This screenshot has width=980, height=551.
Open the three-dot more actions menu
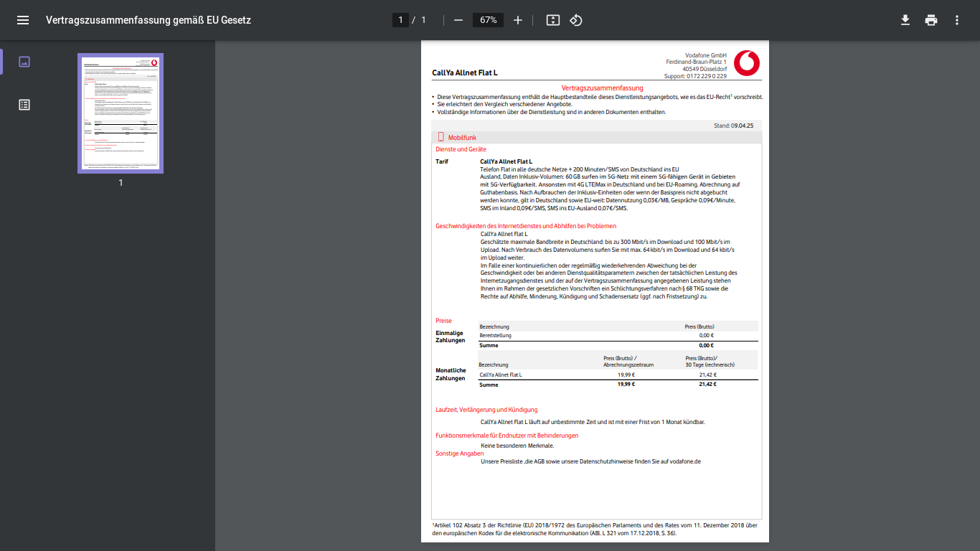(957, 20)
